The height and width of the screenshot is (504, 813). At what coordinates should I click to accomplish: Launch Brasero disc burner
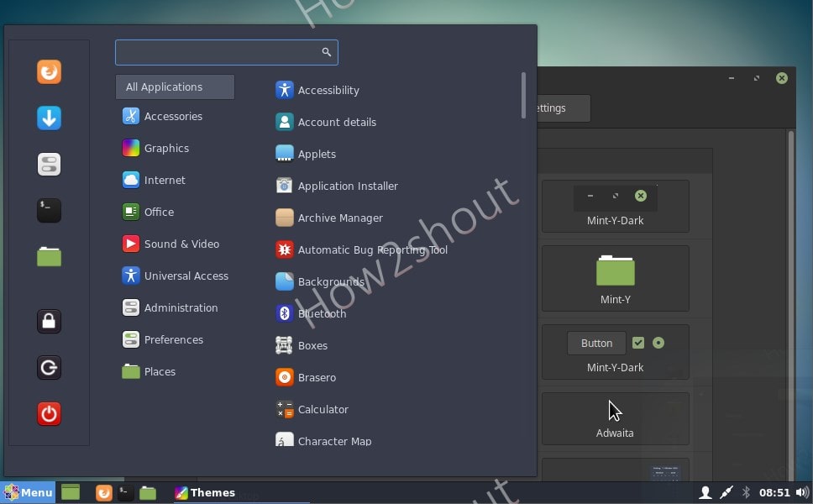tap(306, 377)
